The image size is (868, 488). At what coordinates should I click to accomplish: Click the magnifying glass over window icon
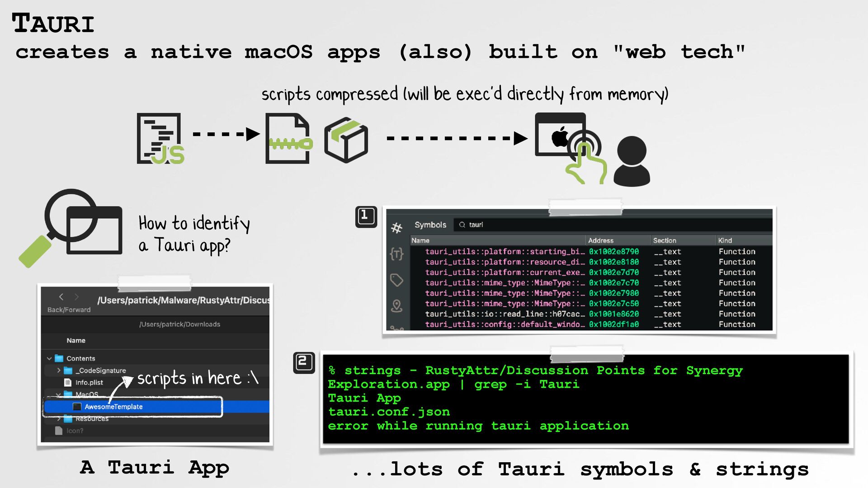pyautogui.click(x=71, y=227)
